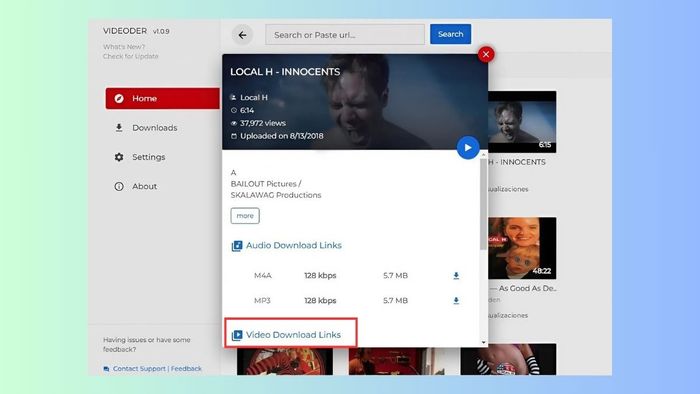The height and width of the screenshot is (394, 700).
Task: Click the About info icon
Action: (119, 187)
